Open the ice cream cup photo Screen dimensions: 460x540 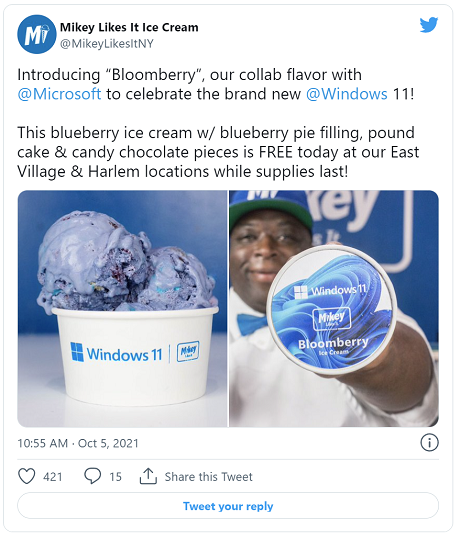point(123,309)
